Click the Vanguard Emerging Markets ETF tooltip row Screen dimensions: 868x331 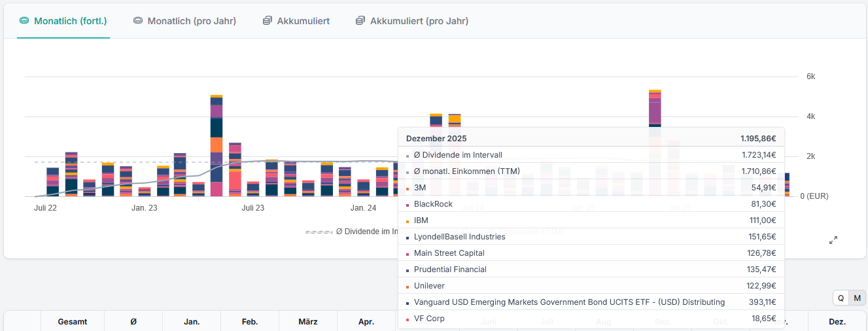click(x=569, y=302)
